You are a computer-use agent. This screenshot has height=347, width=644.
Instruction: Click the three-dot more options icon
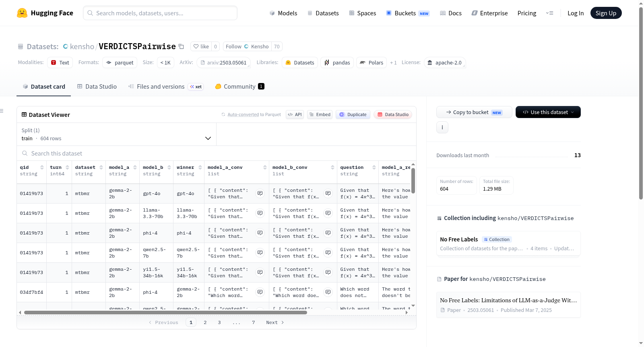point(442,127)
